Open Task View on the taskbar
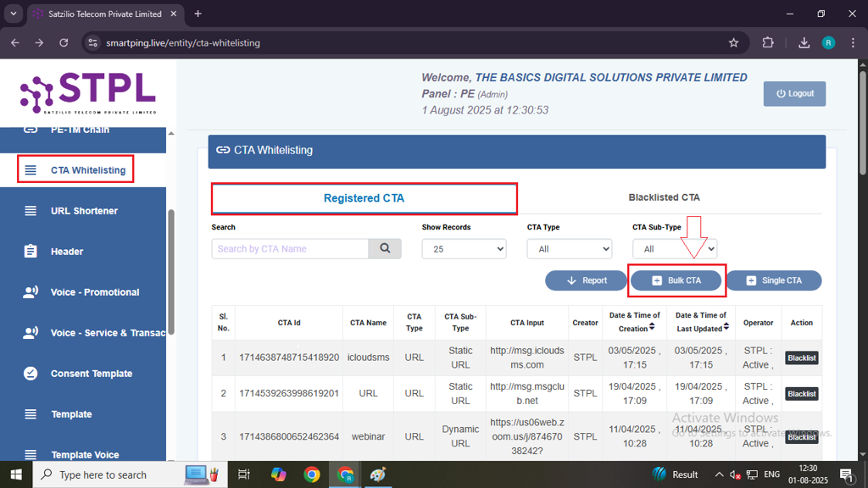This screenshot has width=868, height=488. pyautogui.click(x=243, y=474)
